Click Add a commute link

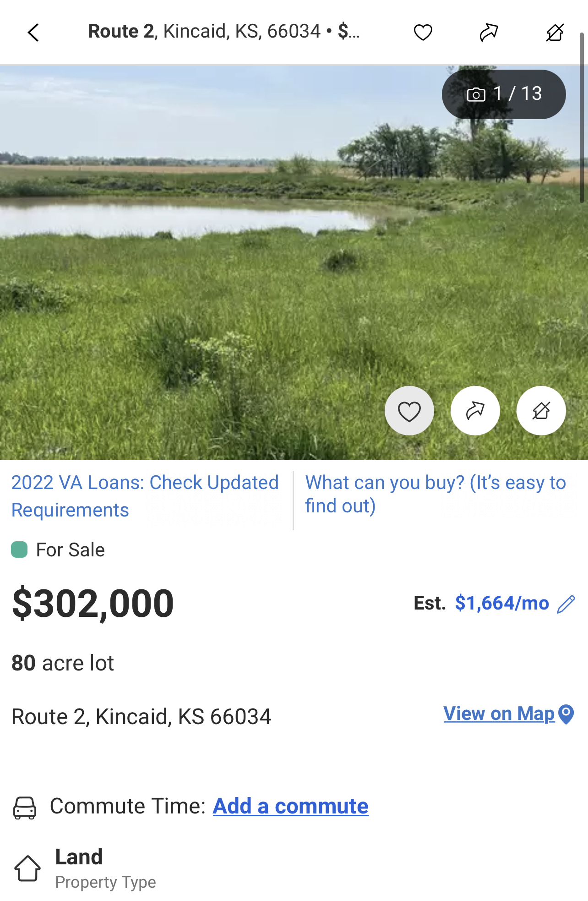290,806
